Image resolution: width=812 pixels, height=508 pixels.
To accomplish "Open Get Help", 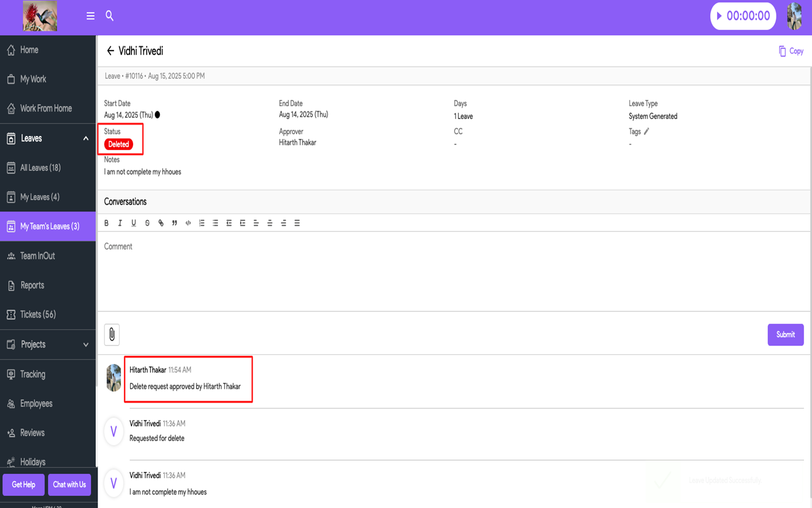I will tap(24, 484).
